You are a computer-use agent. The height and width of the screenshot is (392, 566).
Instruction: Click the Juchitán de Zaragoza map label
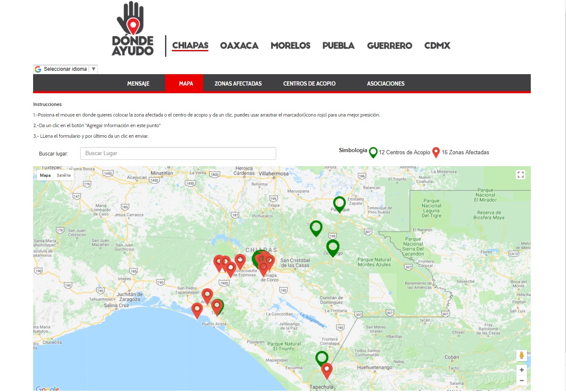pos(129,297)
